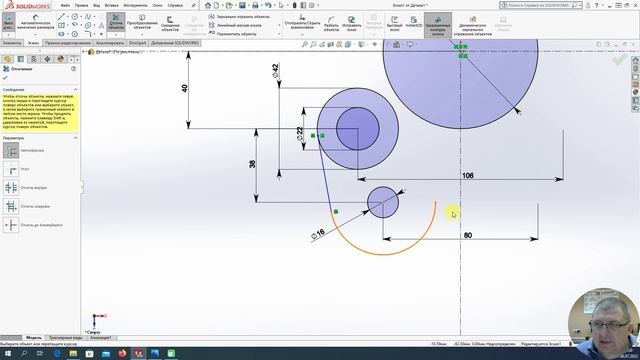The height and width of the screenshot is (360, 640).
Task: Switch to the Модель bottom tab
Action: (x=34, y=338)
